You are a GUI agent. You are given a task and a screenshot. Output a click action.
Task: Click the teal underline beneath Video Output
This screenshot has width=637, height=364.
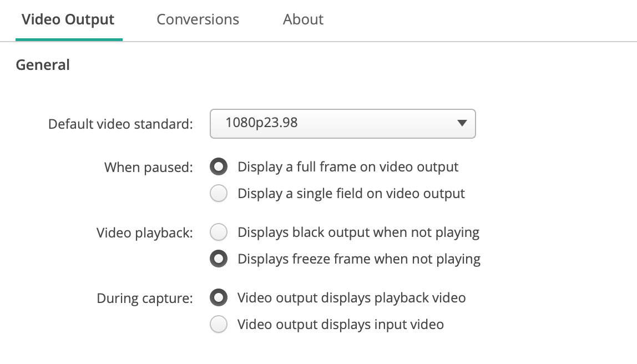69,39
